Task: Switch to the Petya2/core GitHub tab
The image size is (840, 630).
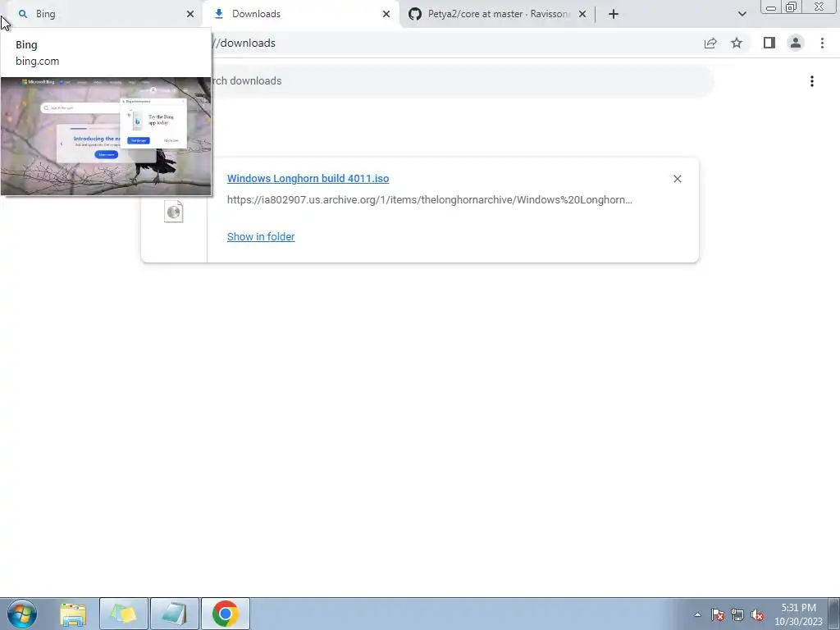Action: [498, 14]
